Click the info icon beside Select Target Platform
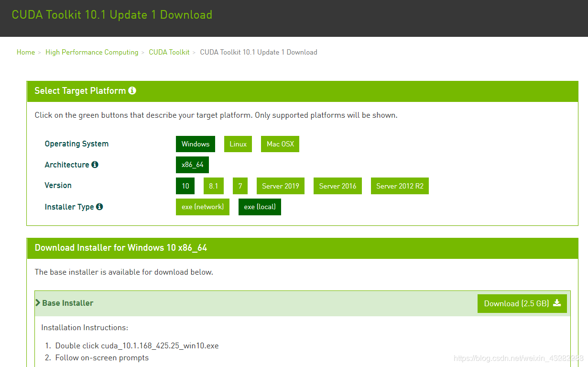 pos(132,90)
